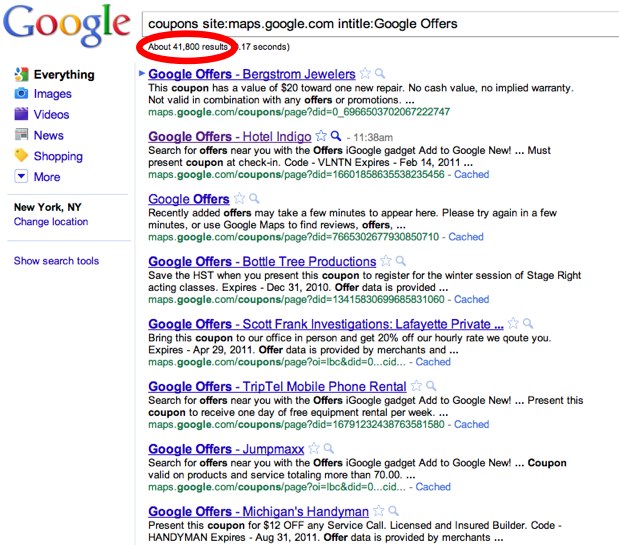619x545 pixels.
Task: Star the Jumpmaxx result
Action: coord(314,448)
